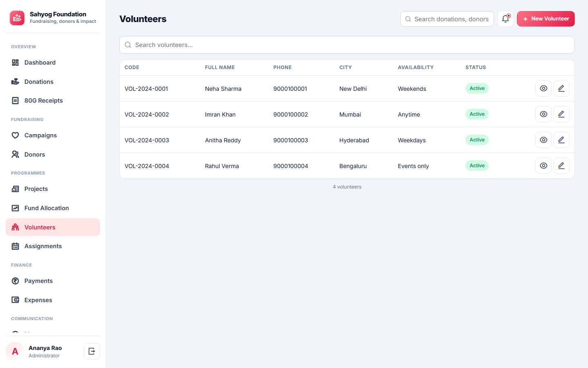
Task: Edit volunteer Rahul Verma
Action: 561,166
